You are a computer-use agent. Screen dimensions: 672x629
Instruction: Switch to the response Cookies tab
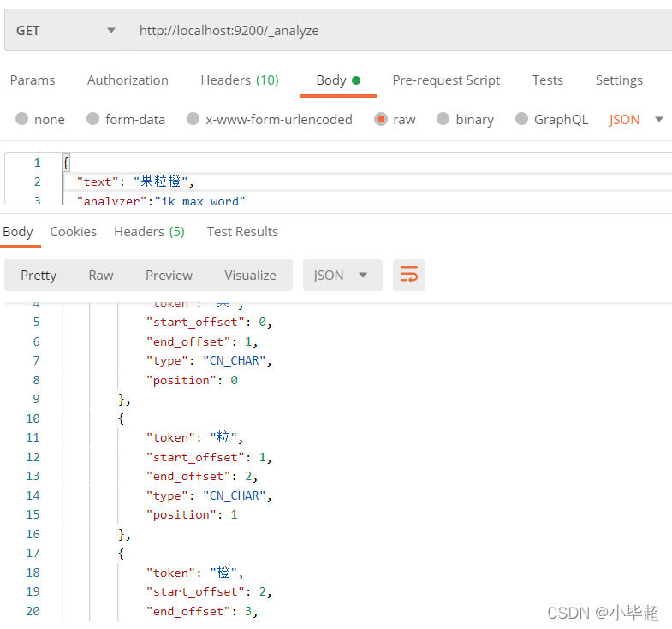click(x=74, y=231)
